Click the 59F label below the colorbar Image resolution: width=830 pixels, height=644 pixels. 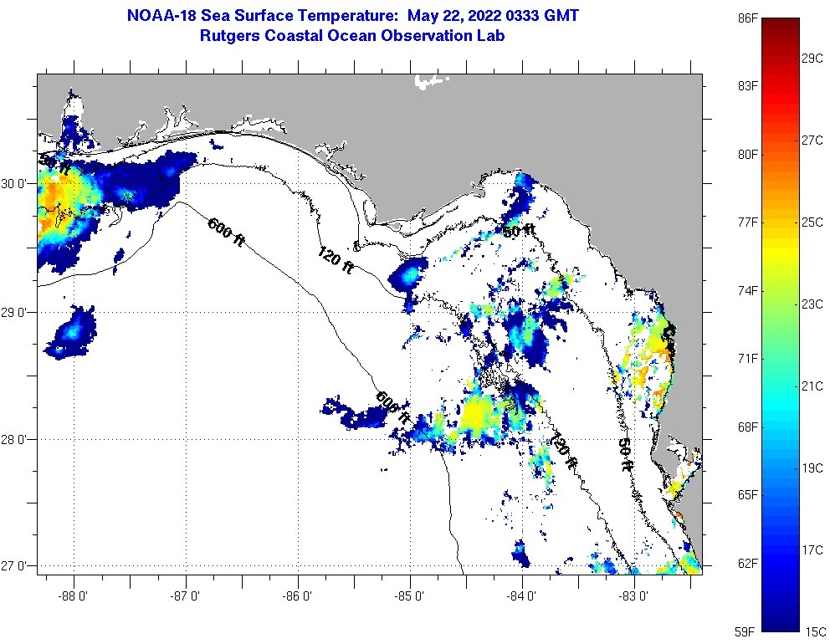[x=748, y=631]
